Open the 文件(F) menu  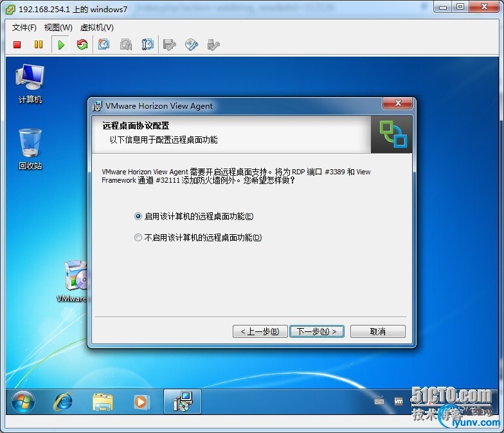pos(24,27)
